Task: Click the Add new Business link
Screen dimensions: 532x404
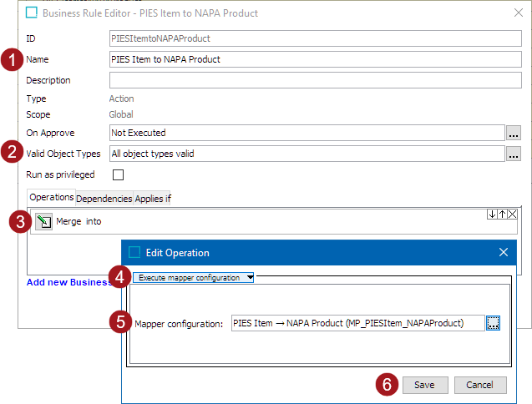Action: click(x=69, y=282)
